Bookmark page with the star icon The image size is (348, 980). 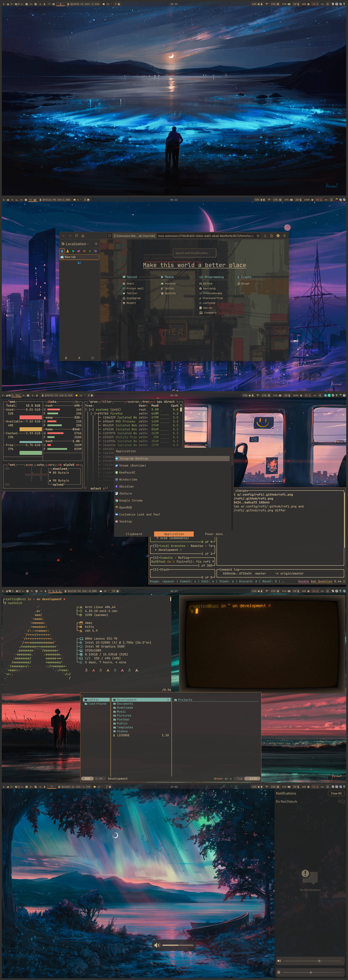tap(258, 236)
